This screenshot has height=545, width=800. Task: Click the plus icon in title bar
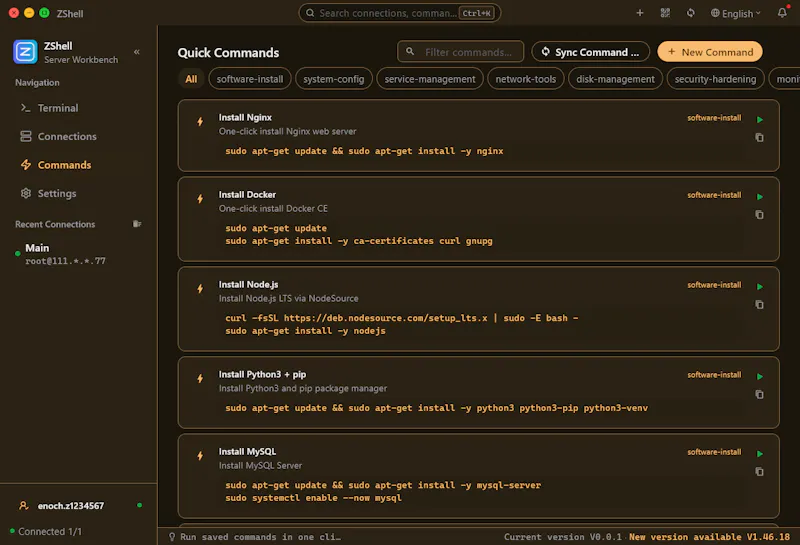click(639, 13)
